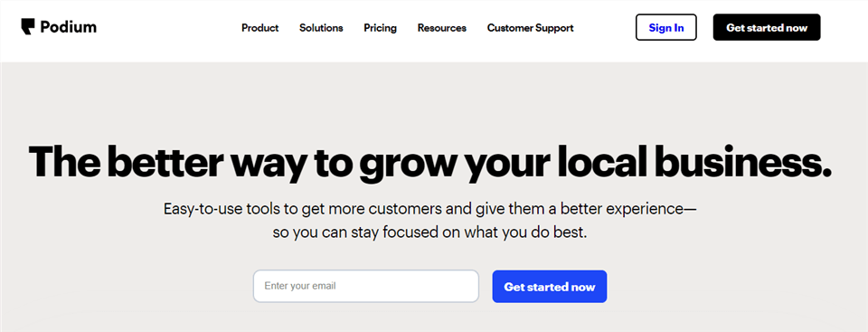This screenshot has width=868, height=332.
Task: Click the blue Get started now button
Action: pyautogui.click(x=549, y=287)
